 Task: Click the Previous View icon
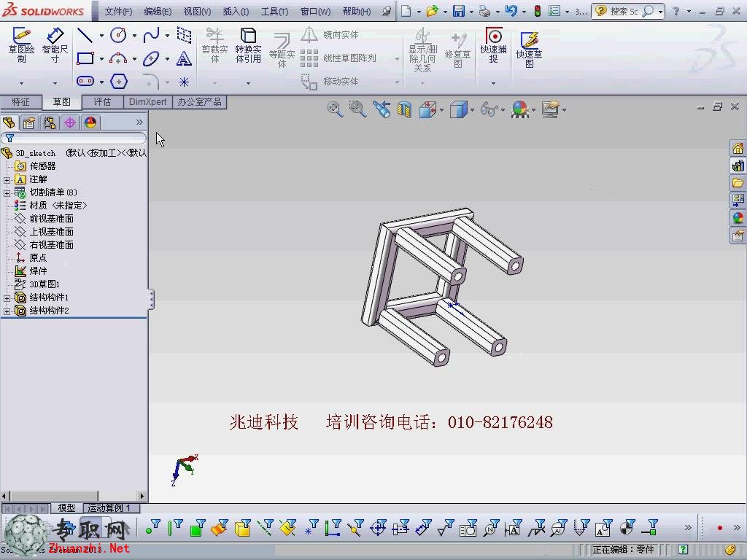pos(382,109)
